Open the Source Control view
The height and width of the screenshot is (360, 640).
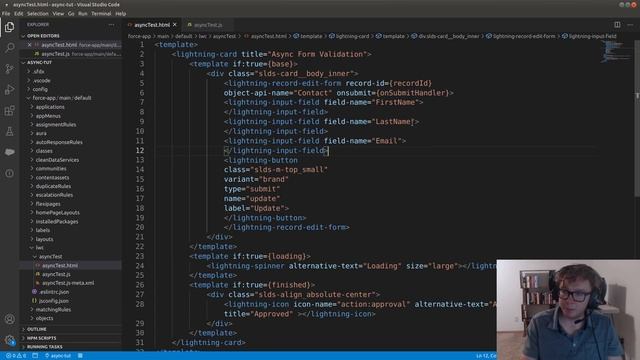pos(9,69)
